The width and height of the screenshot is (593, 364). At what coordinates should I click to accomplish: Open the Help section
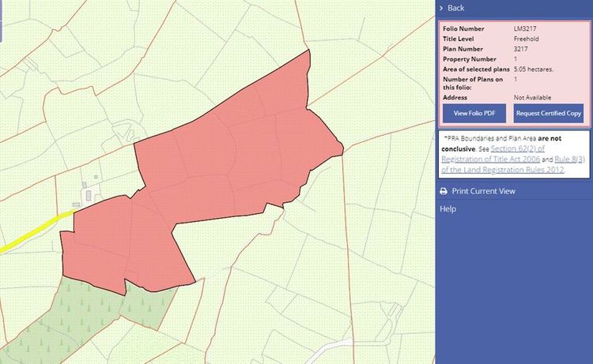click(448, 208)
